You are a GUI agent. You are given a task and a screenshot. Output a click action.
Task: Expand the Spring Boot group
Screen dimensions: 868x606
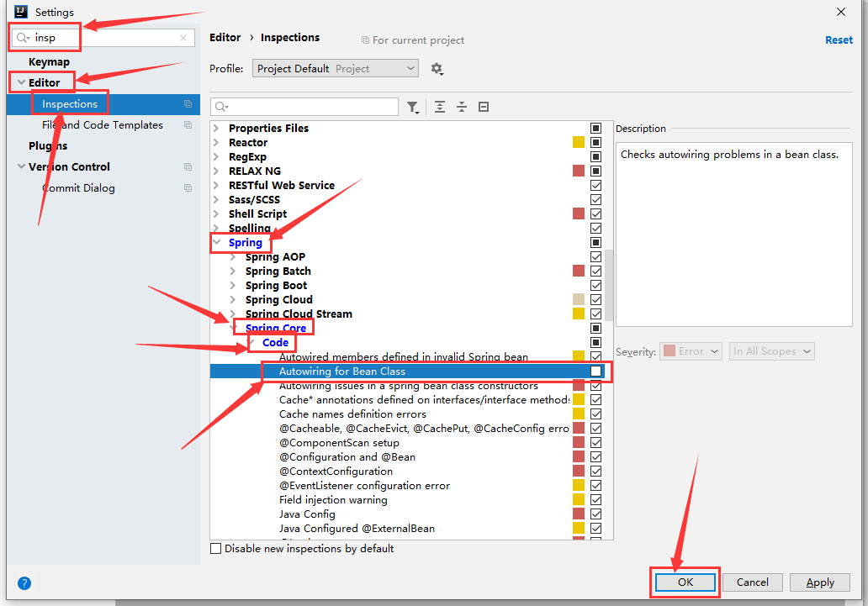tap(233, 286)
